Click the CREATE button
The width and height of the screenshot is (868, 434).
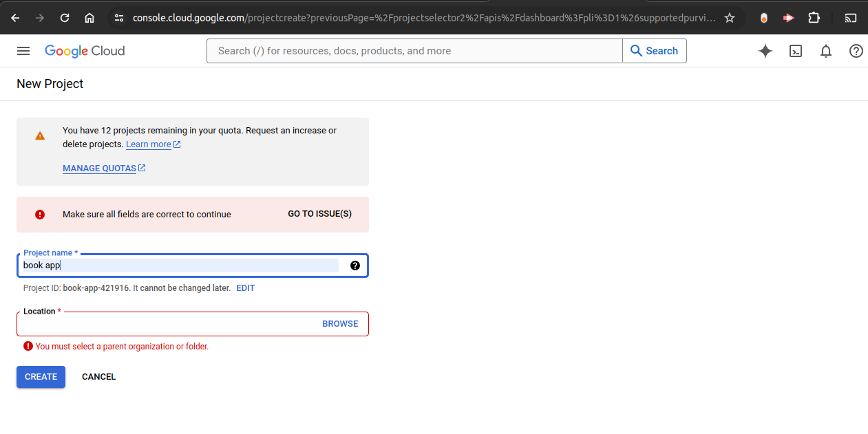[41, 376]
